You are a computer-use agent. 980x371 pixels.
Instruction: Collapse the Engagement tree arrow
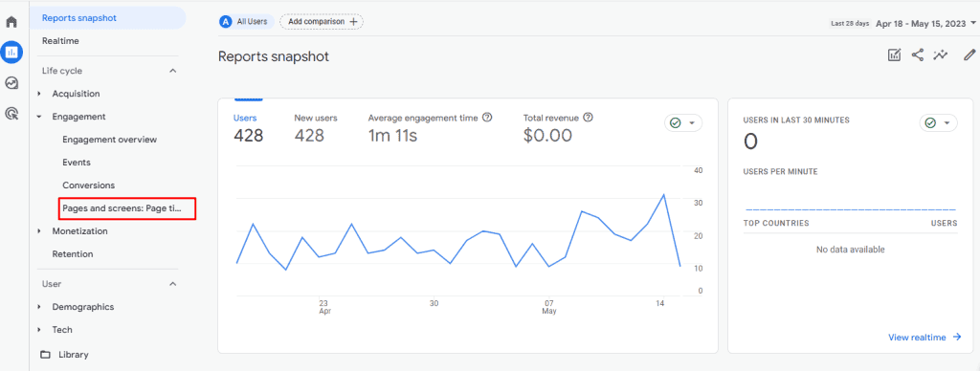pos(39,117)
